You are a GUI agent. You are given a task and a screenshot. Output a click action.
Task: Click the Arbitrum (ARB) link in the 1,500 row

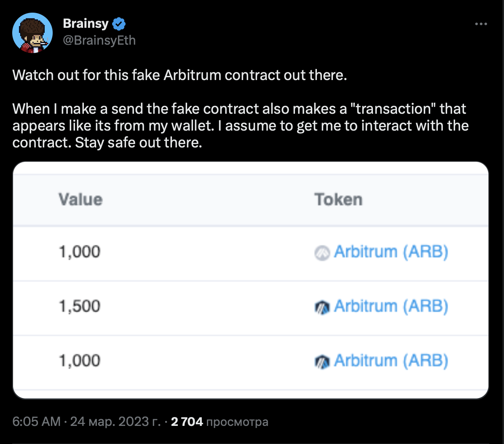tap(391, 306)
